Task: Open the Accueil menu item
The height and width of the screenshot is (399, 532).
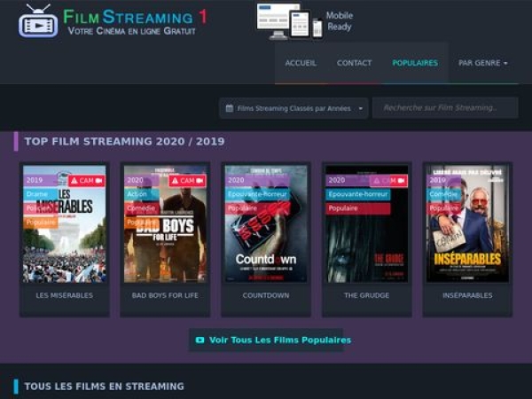Action: [301, 63]
